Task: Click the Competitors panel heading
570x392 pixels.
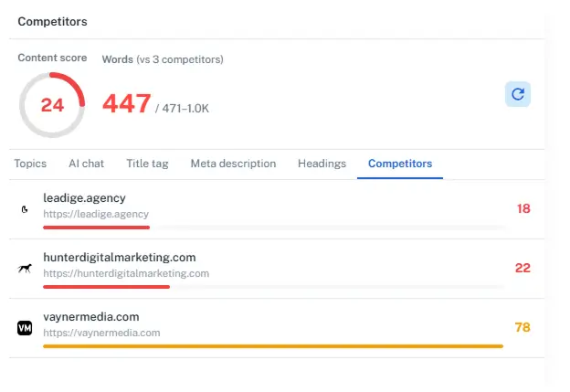Action: point(52,21)
